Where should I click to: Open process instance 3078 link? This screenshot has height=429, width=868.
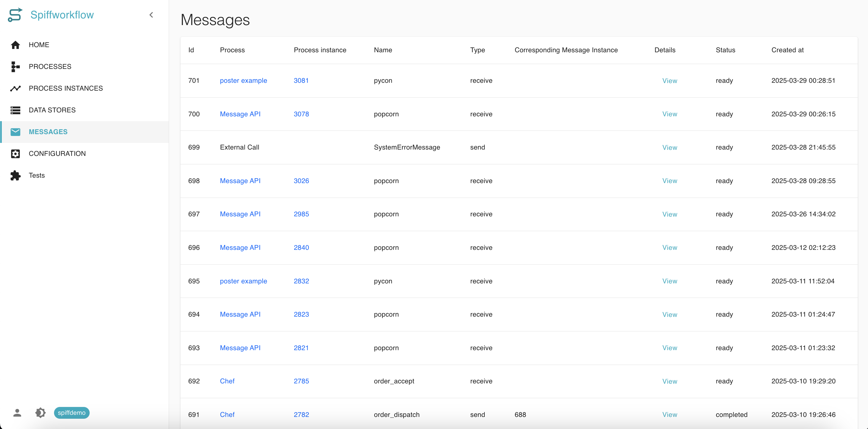point(301,114)
